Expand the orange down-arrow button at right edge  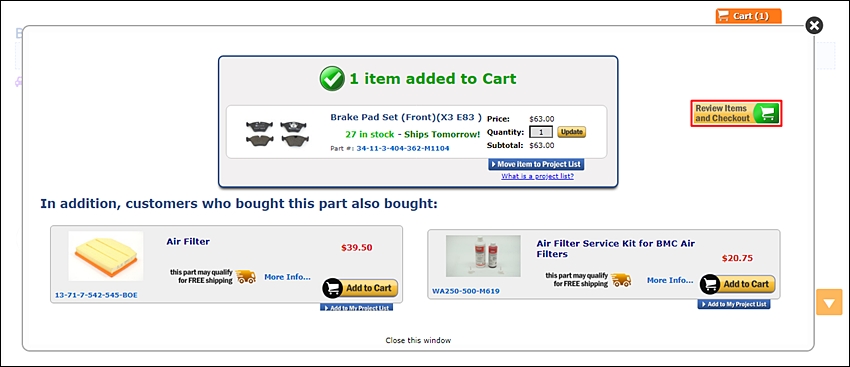829,302
